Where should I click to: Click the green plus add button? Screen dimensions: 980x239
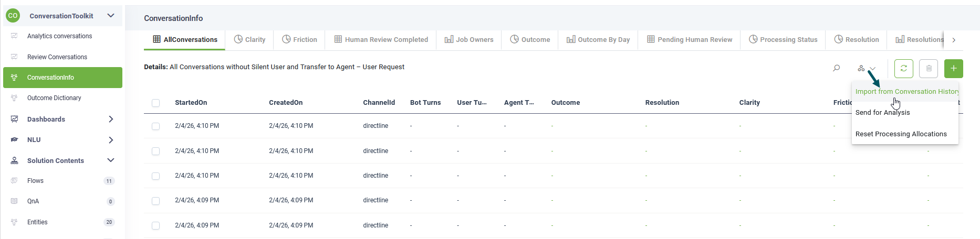pos(953,69)
